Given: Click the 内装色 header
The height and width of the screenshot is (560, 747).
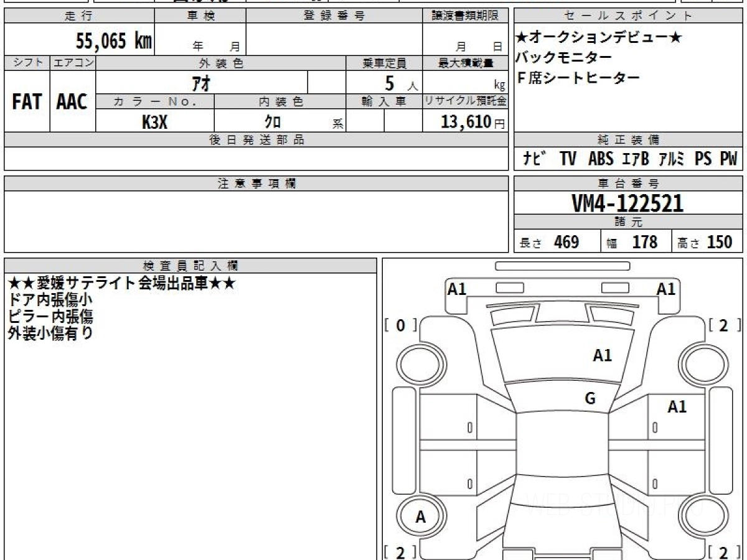Looking at the screenshot, I should point(280,101).
